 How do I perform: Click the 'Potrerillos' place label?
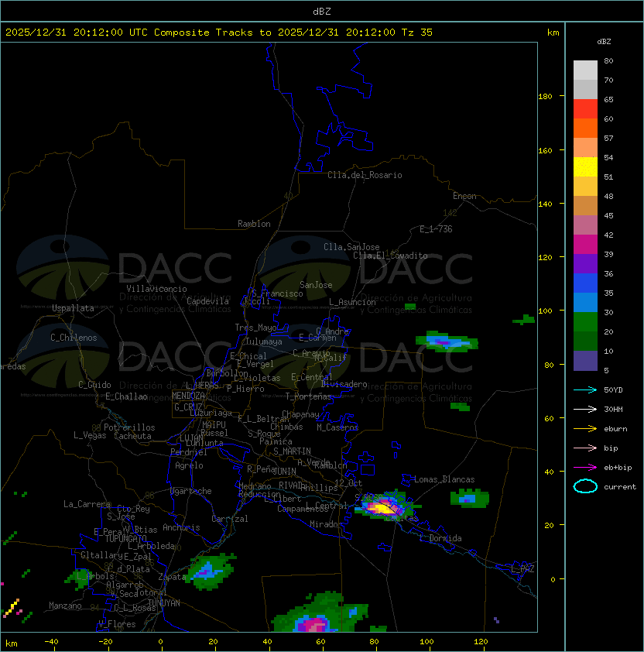pyautogui.click(x=129, y=427)
